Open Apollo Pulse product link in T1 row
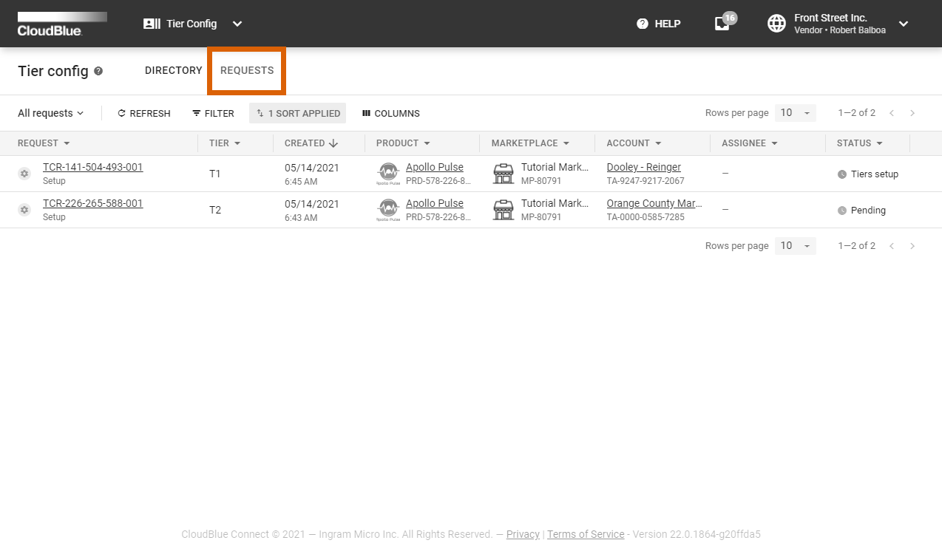Viewport: 942px width, 560px height. (435, 167)
